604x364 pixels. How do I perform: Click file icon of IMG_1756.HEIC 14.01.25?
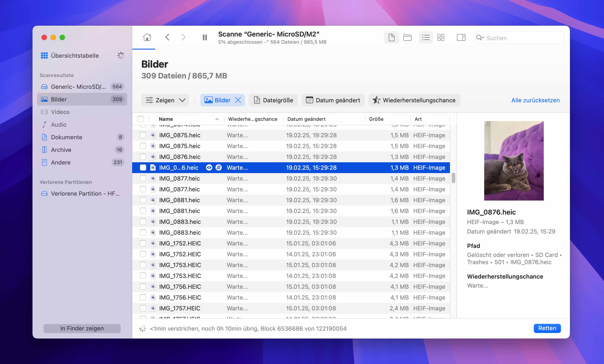coord(153,297)
